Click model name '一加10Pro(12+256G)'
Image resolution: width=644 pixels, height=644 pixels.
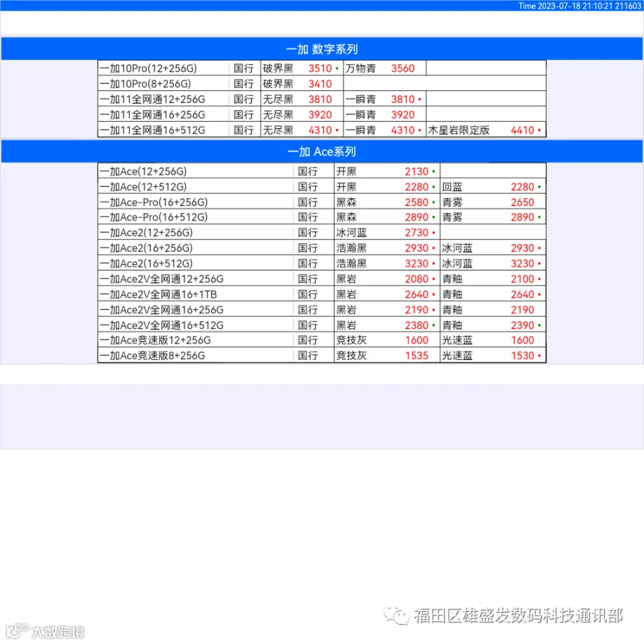148,68
